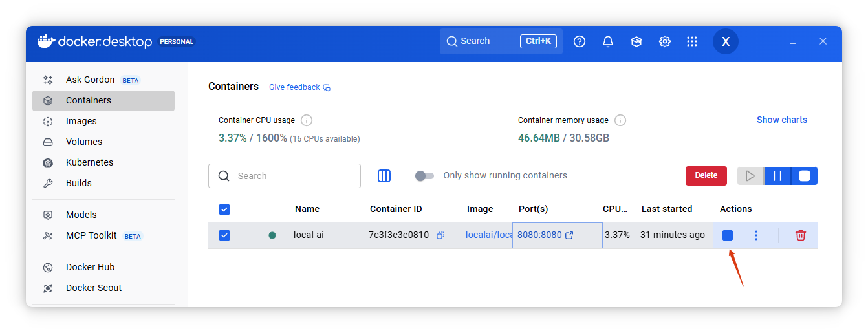Open the 8080:8080 port link
This screenshot has width=868, height=333.
pyautogui.click(x=545, y=235)
